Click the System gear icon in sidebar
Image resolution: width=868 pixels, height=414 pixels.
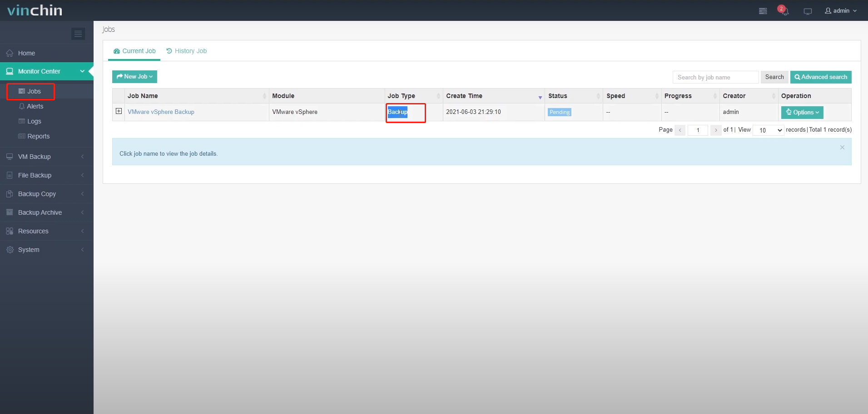(10, 250)
